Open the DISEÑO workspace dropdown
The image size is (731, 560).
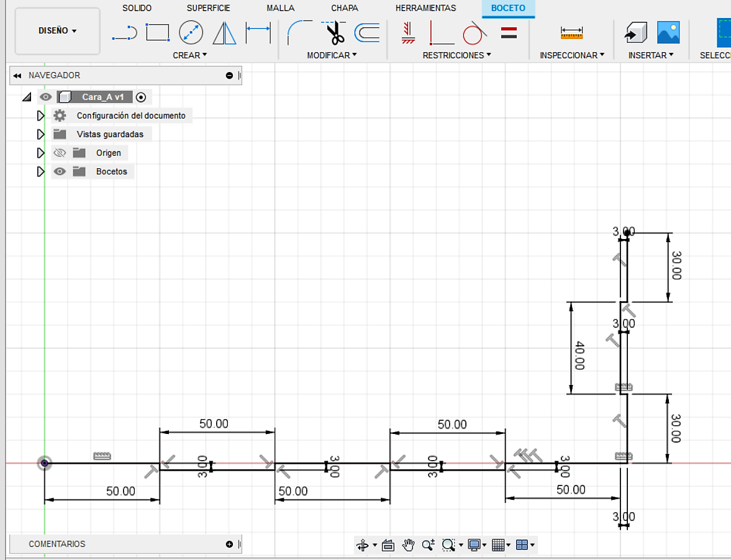point(57,31)
